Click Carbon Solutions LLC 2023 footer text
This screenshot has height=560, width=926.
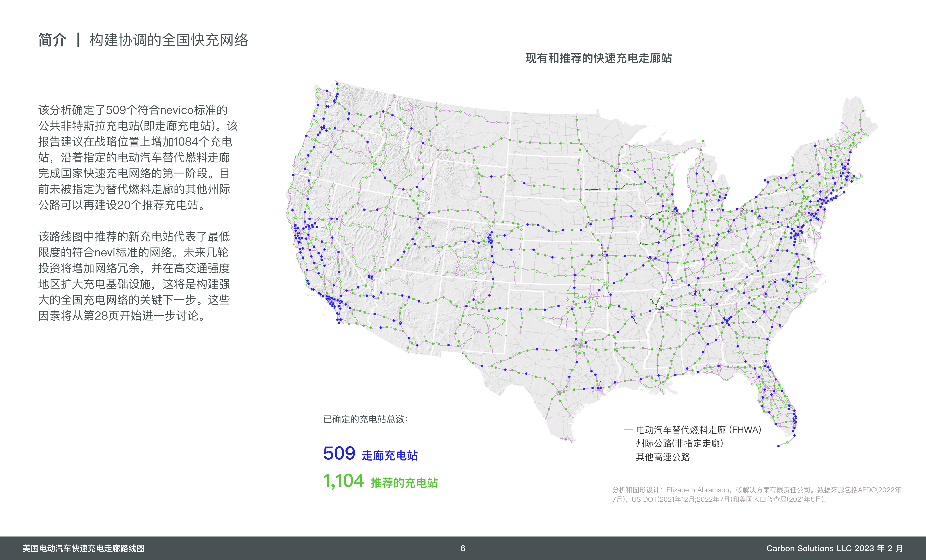pos(834,548)
